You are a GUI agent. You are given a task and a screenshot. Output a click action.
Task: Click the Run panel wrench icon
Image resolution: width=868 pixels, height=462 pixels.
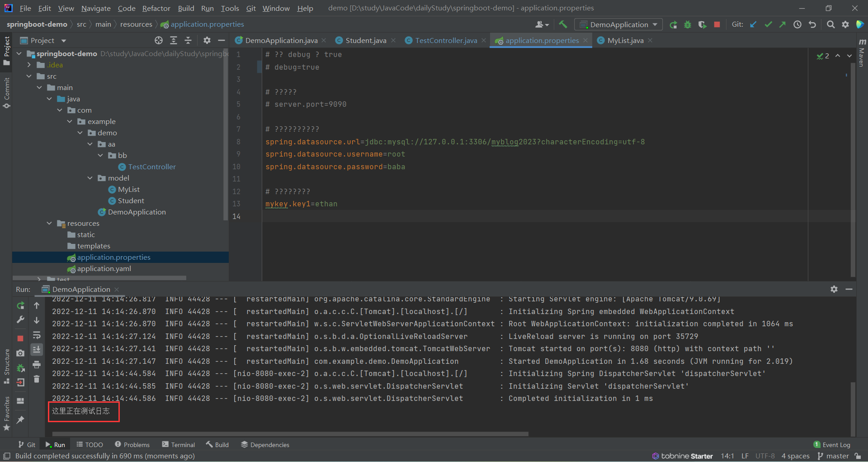[20, 320]
